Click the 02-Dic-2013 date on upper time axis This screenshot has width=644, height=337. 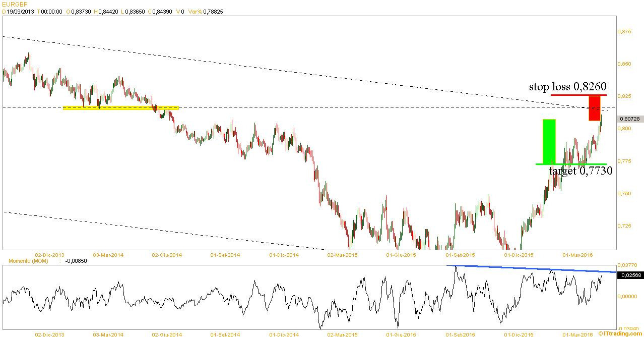point(49,255)
